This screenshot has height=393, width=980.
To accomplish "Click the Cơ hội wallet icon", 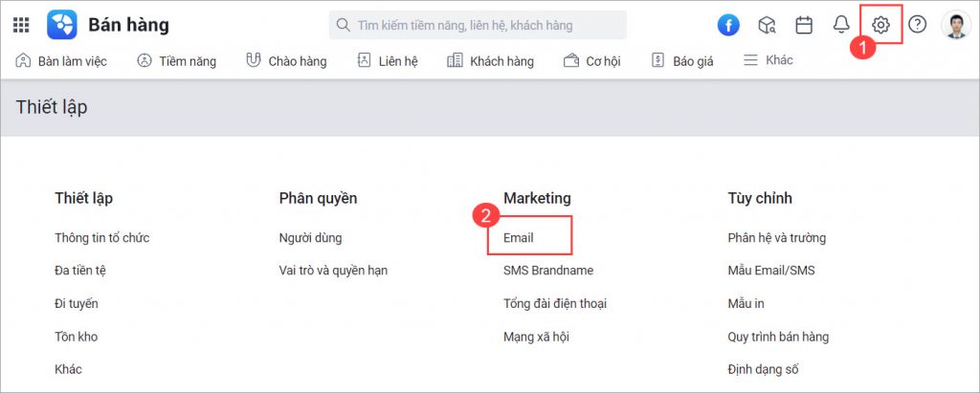I will click(570, 60).
